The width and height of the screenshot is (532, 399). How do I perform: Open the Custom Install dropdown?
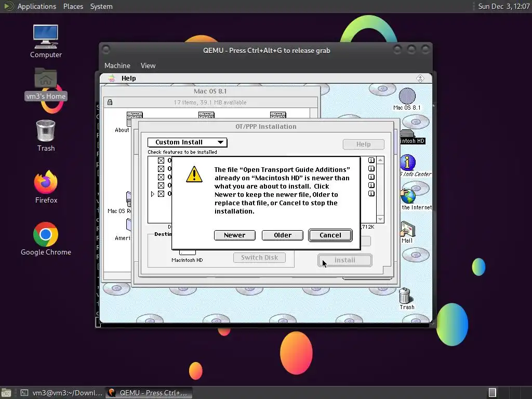(x=187, y=142)
